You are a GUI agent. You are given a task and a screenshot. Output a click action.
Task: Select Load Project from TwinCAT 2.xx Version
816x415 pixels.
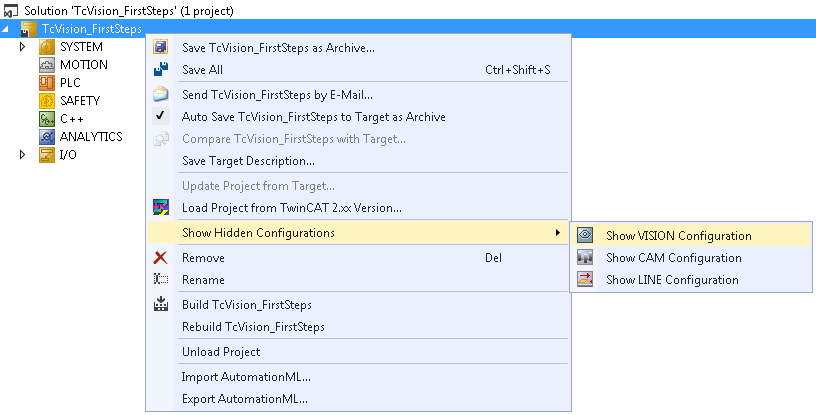[358, 208]
